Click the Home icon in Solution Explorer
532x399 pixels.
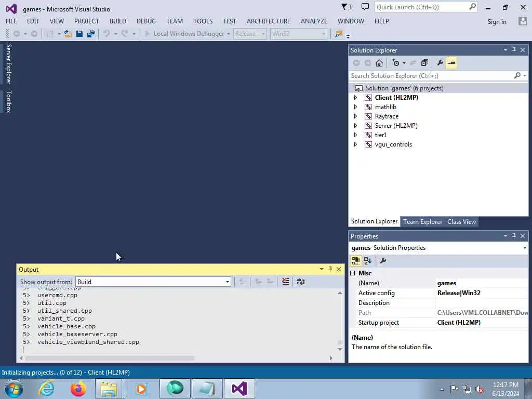point(379,63)
